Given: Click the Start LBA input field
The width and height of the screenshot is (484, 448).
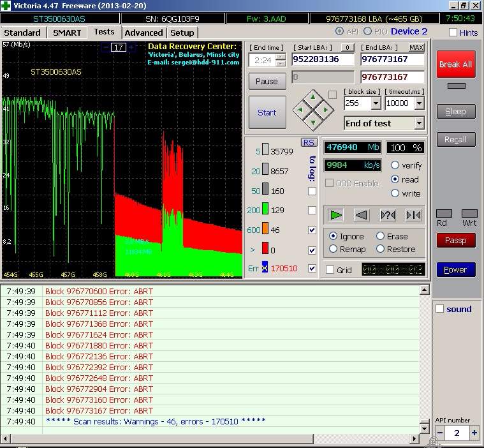Looking at the screenshot, I should point(323,59).
